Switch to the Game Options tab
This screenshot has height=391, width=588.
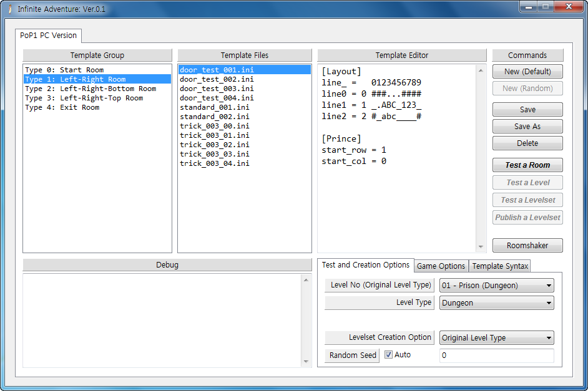click(441, 266)
